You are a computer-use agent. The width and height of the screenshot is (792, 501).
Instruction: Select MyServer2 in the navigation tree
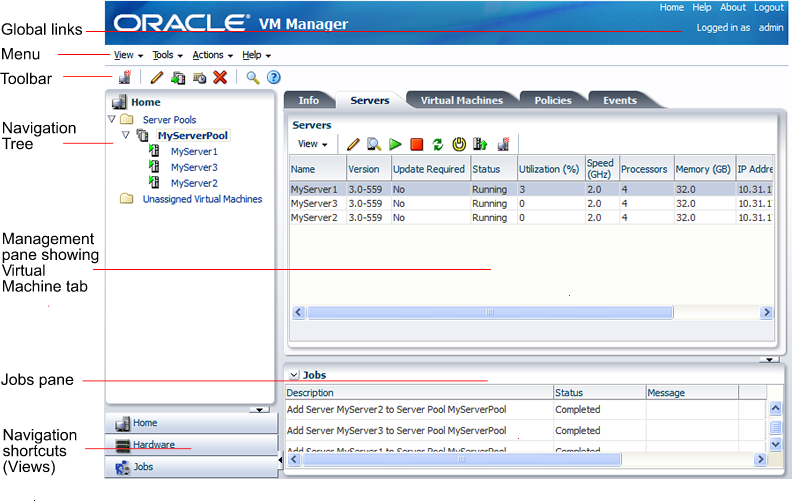[194, 183]
